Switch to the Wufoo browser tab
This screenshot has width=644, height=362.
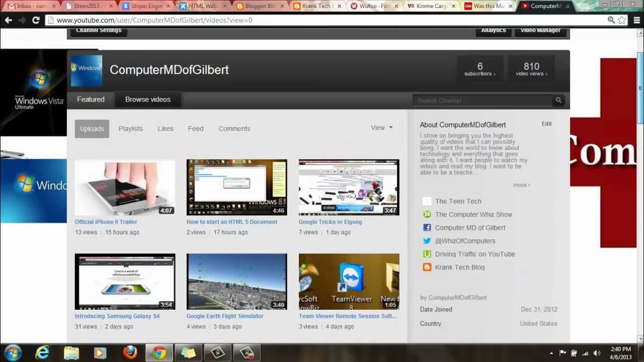click(373, 6)
